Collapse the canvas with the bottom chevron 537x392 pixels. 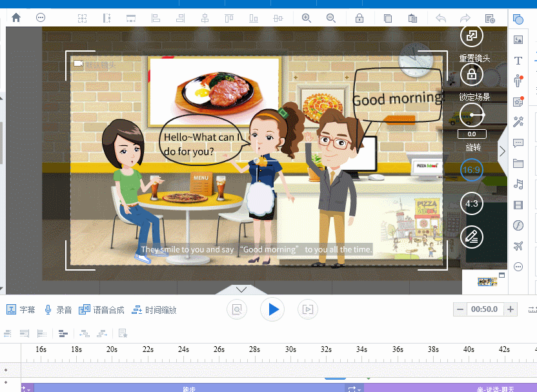(x=241, y=290)
